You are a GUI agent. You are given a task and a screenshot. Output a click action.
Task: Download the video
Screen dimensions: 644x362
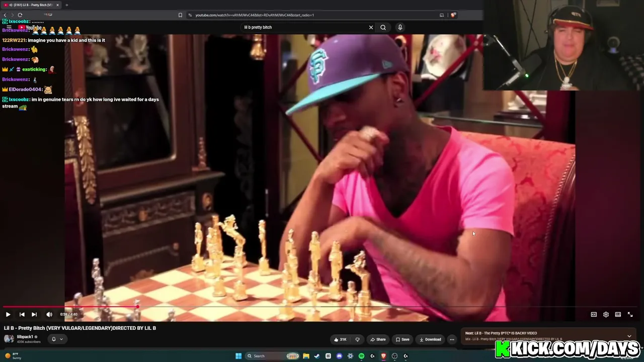(x=430, y=339)
